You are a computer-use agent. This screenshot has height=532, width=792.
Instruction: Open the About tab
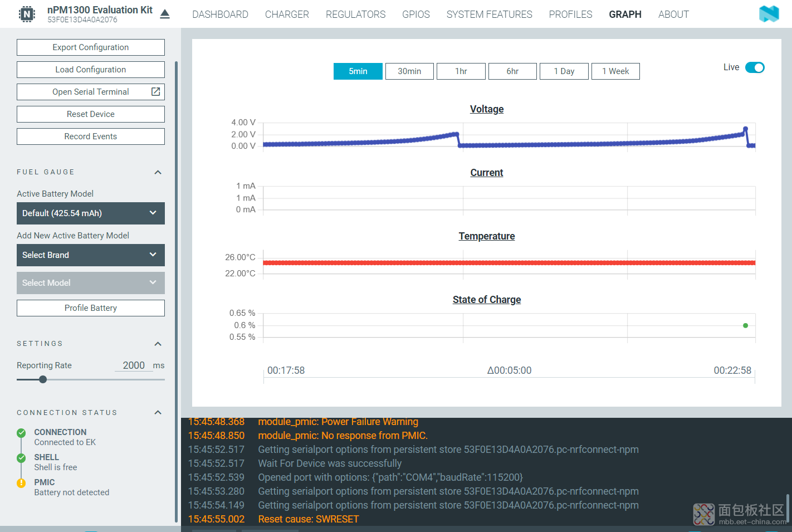tap(673, 14)
